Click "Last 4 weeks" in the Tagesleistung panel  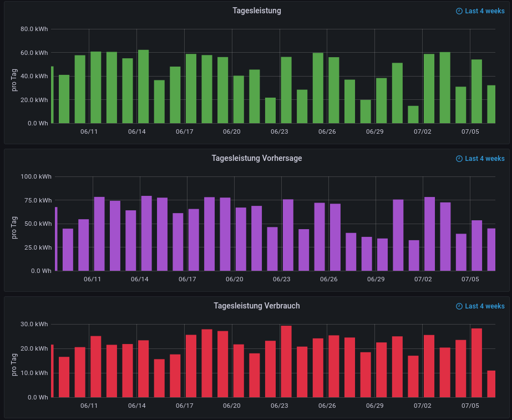pyautogui.click(x=484, y=11)
